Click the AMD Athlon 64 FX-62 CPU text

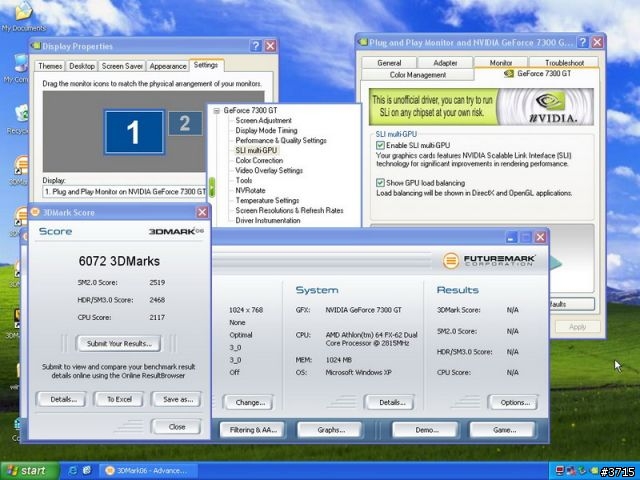point(371,339)
